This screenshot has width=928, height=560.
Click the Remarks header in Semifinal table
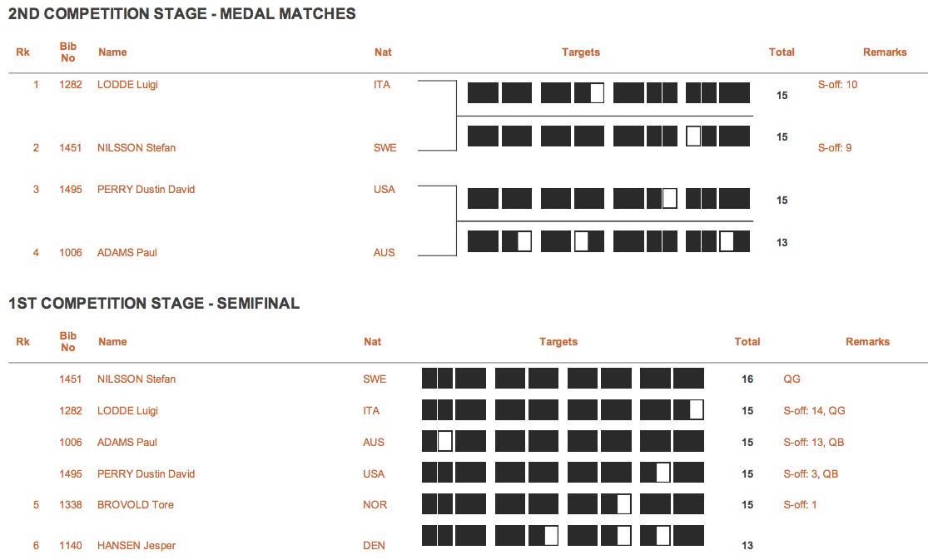click(867, 342)
